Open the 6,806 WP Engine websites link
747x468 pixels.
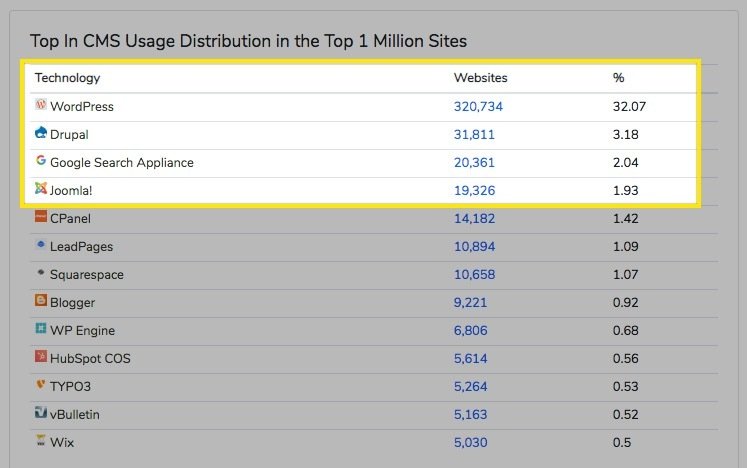[470, 330]
